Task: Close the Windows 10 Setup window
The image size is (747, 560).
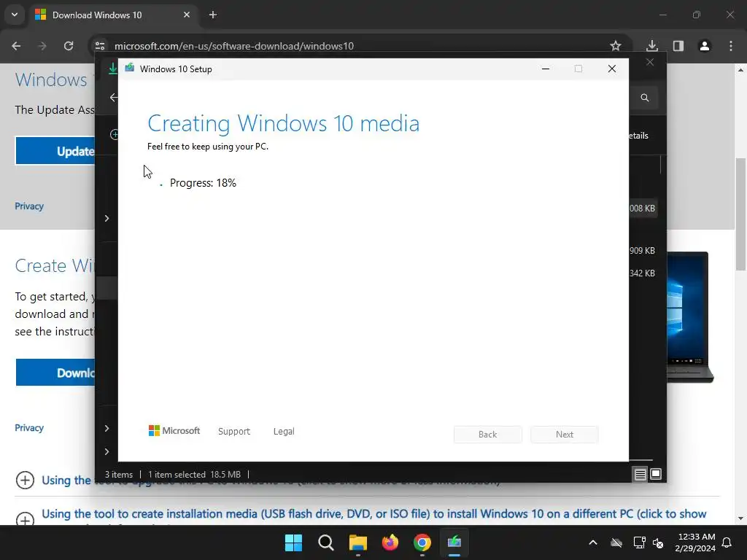Action: (x=612, y=69)
